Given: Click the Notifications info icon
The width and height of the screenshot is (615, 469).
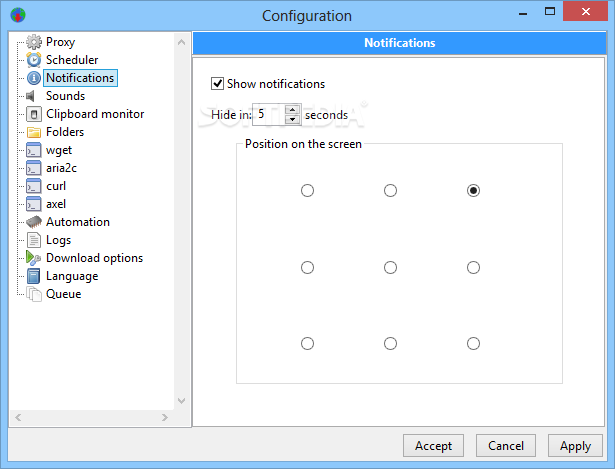Looking at the screenshot, I should (x=34, y=78).
